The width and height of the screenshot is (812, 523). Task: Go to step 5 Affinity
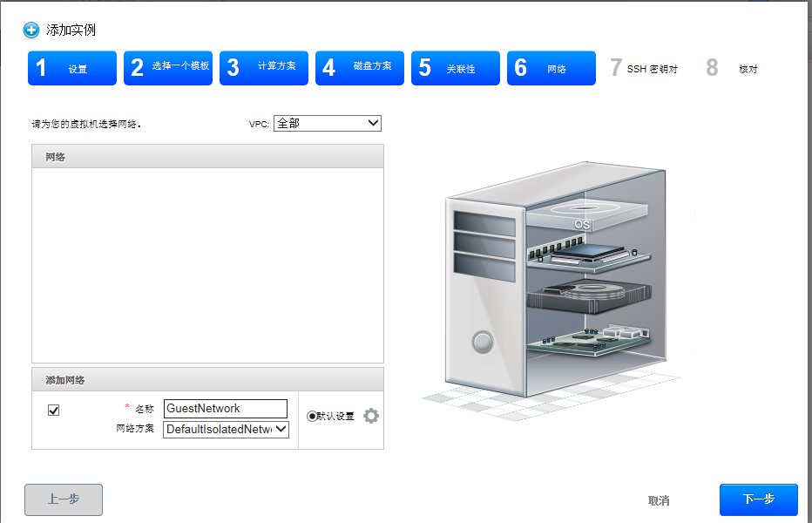pos(455,68)
